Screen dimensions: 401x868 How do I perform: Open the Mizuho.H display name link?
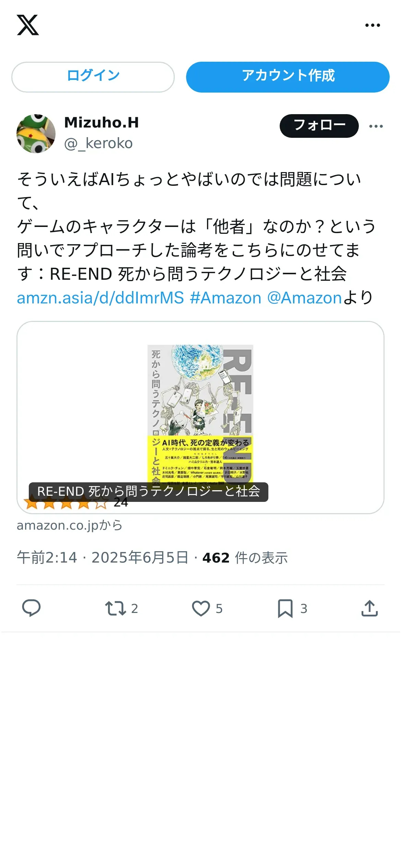101,123
